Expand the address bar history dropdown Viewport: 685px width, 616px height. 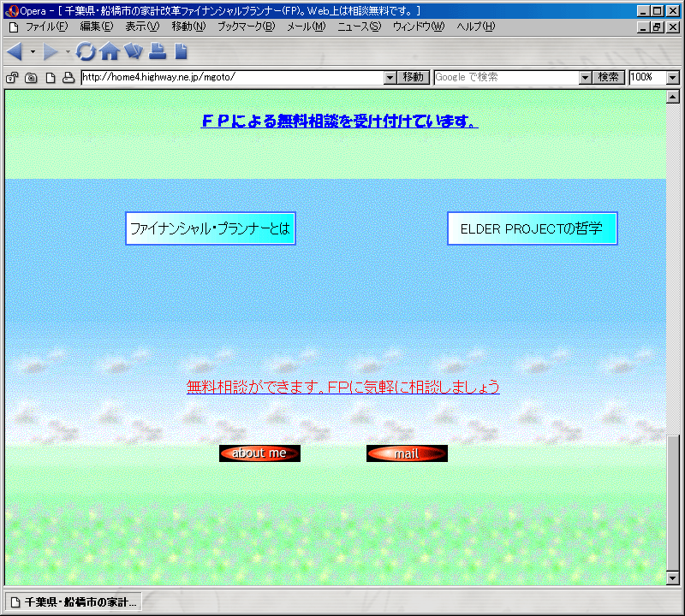(390, 78)
